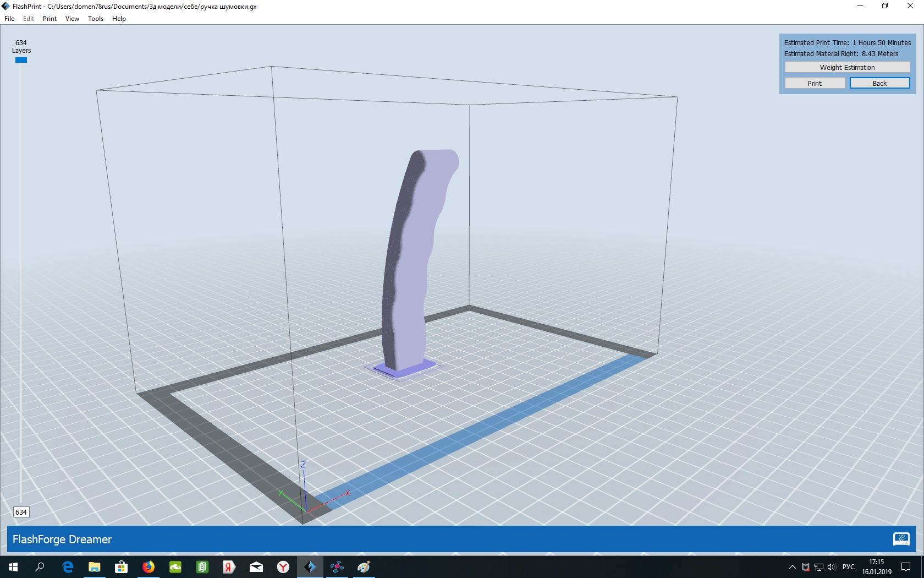Click the blue layer slider handle
This screenshot has width=924, height=578.
click(21, 60)
